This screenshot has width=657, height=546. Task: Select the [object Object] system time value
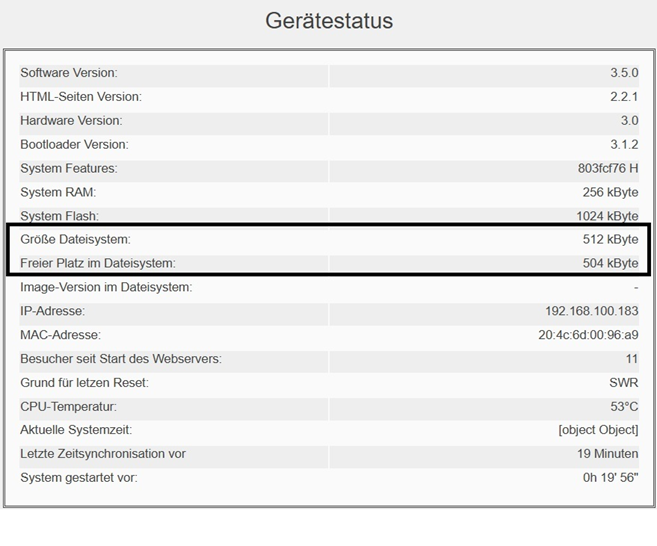pyautogui.click(x=598, y=430)
